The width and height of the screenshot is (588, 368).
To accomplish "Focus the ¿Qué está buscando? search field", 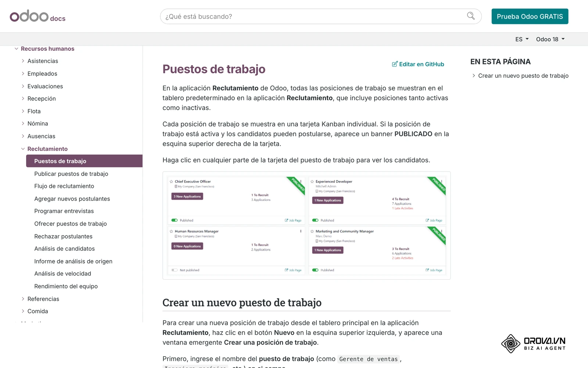I will 320,17.
